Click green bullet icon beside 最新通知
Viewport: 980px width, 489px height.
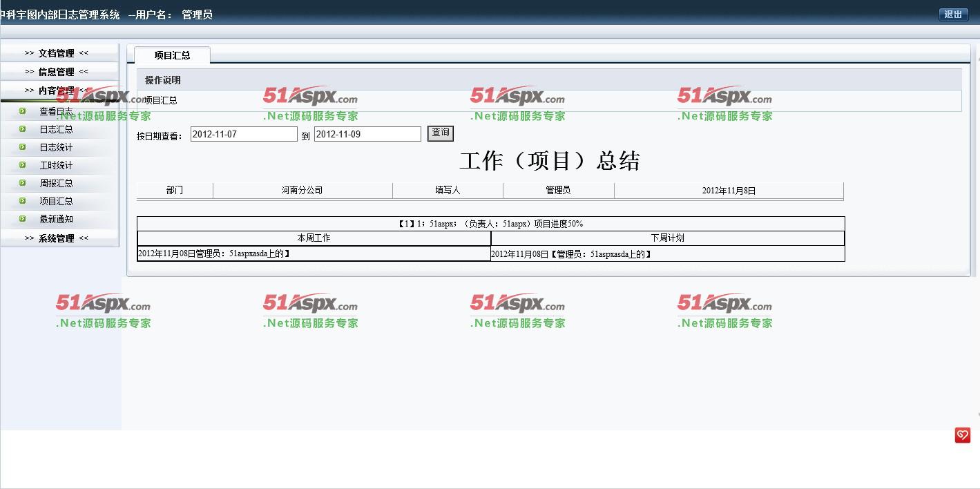pos(23,218)
